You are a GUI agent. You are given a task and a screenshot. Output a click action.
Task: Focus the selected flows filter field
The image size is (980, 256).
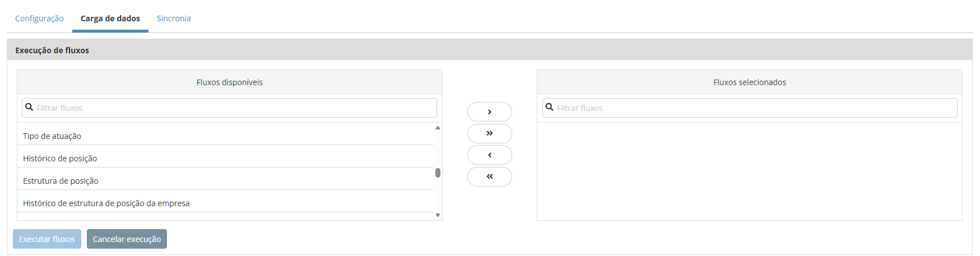click(755, 108)
